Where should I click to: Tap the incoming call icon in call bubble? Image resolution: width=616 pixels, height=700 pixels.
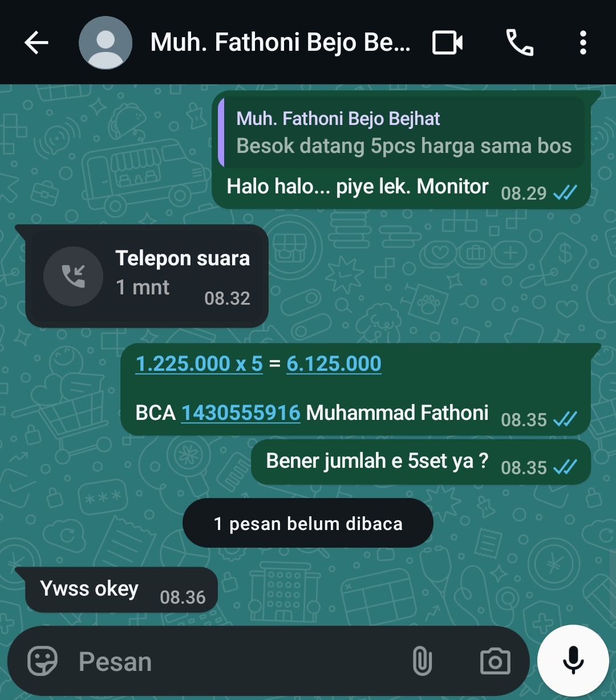tap(73, 276)
